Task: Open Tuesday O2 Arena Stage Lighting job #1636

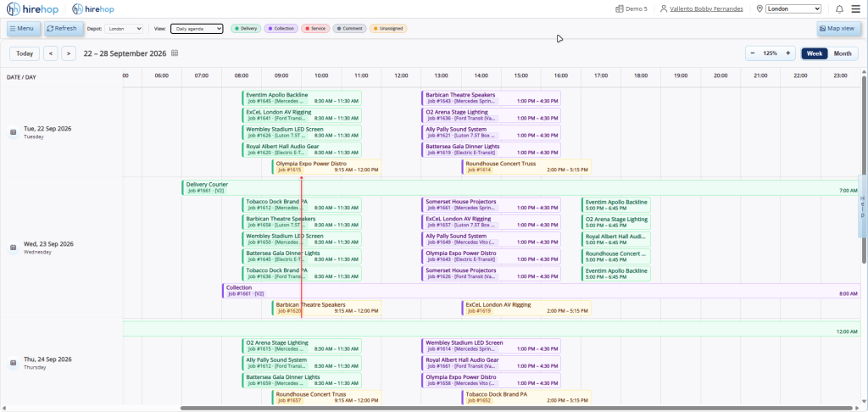Action: point(491,115)
